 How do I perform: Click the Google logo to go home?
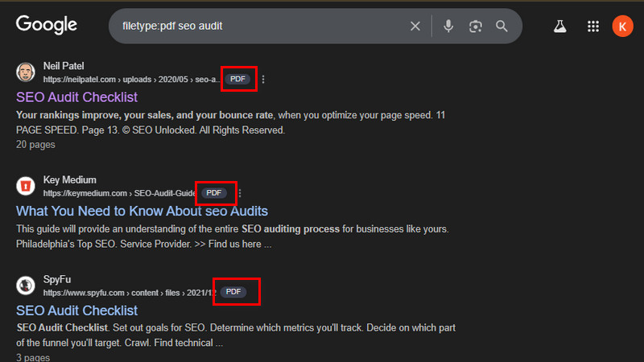(47, 25)
